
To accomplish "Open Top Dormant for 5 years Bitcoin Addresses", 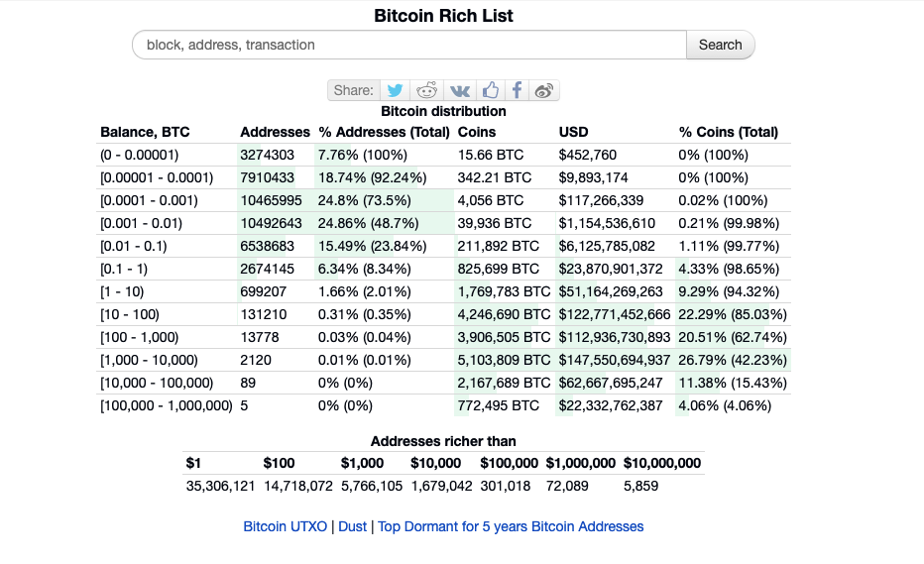I will click(x=511, y=526).
